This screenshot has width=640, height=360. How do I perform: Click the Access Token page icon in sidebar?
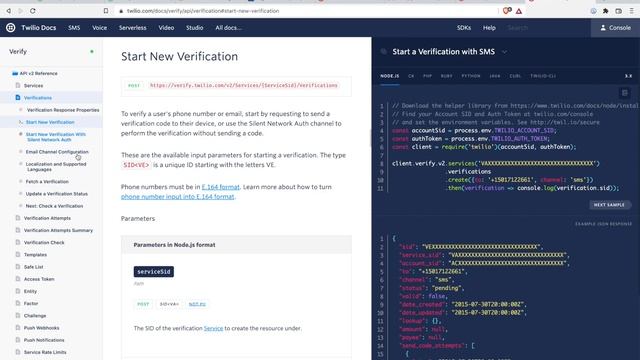[x=18, y=279]
